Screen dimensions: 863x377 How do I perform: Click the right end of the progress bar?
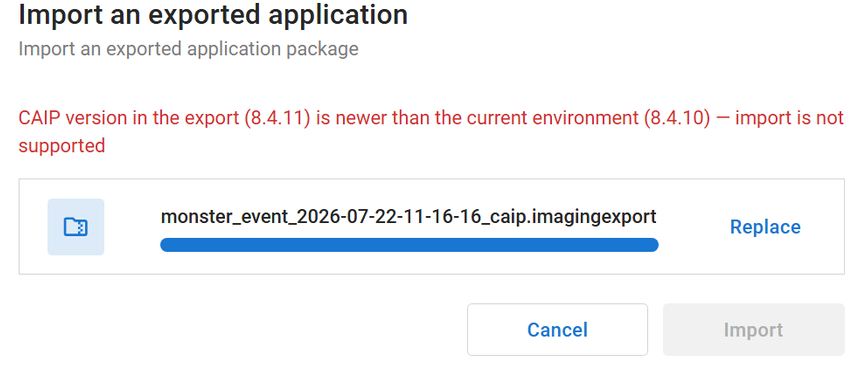(x=652, y=245)
